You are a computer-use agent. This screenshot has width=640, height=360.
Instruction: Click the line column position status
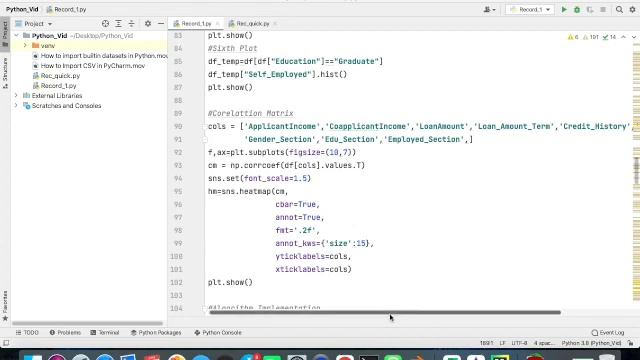click(487, 343)
